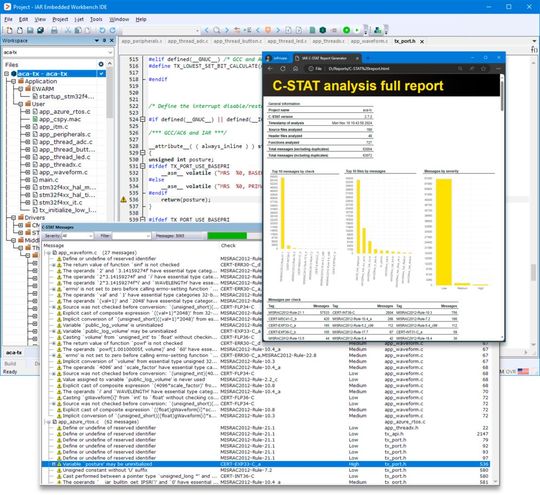This screenshot has height=495, width=540.
Task: Click the Severity label button
Action: click(52, 236)
